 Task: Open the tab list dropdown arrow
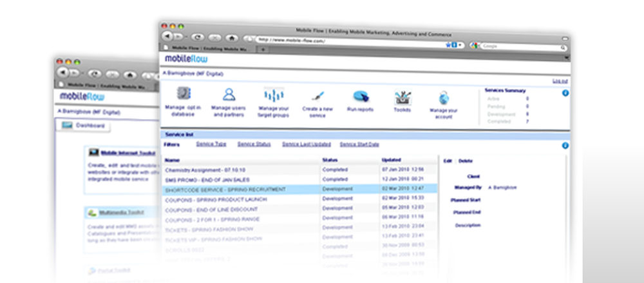(x=567, y=58)
